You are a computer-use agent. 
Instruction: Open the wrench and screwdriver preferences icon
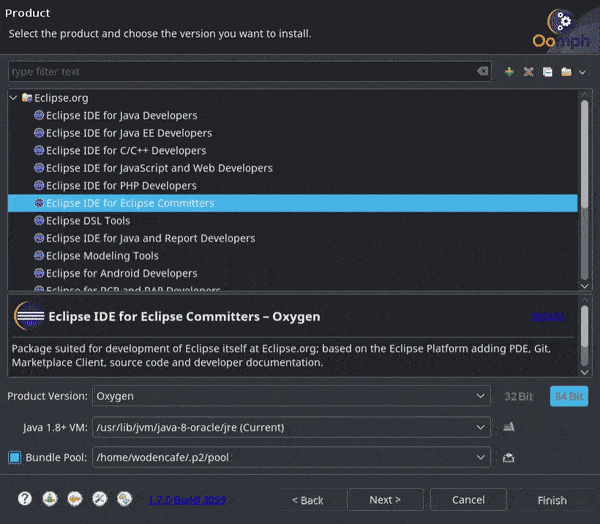[x=99, y=499]
